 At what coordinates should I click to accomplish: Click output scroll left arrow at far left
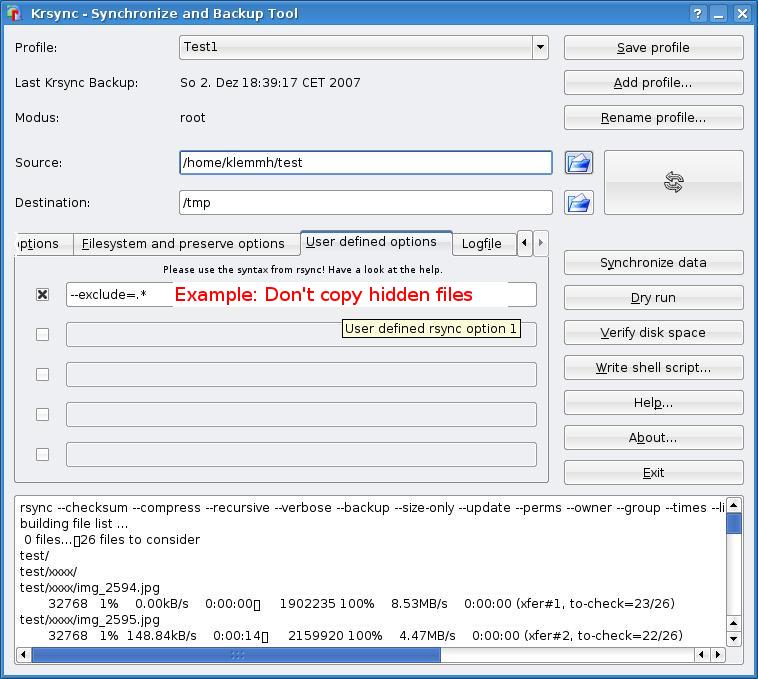tap(23, 655)
